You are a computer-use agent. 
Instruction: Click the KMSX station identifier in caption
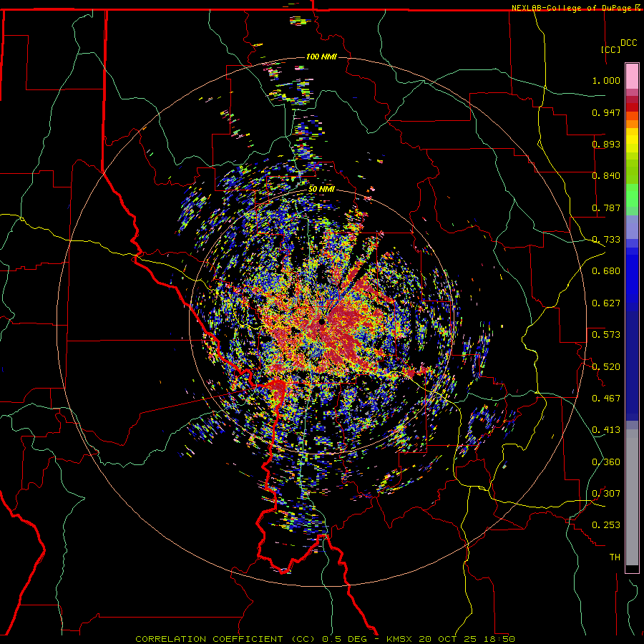click(400, 639)
